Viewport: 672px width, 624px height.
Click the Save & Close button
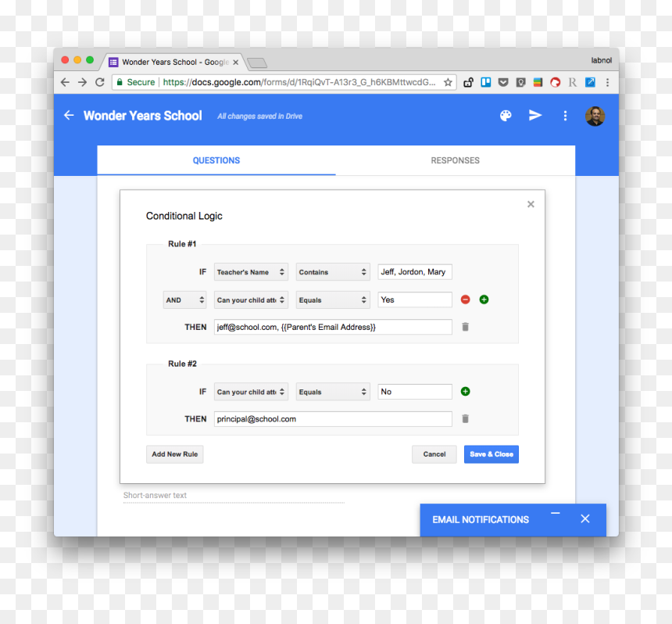click(x=491, y=454)
